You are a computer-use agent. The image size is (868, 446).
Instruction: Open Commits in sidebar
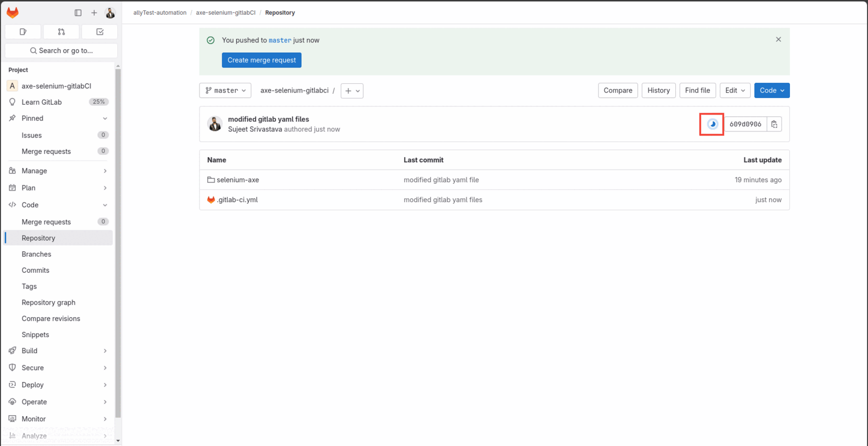click(59, 270)
